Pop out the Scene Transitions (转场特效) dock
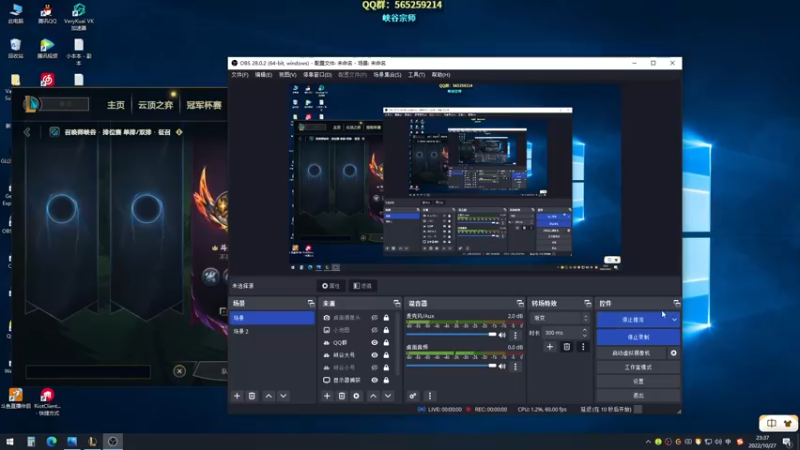800x450 pixels. click(587, 303)
